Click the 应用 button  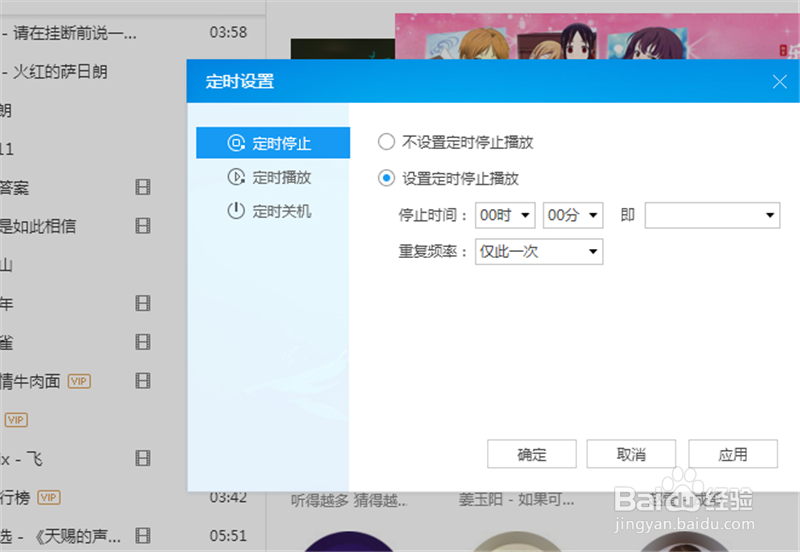(x=733, y=454)
